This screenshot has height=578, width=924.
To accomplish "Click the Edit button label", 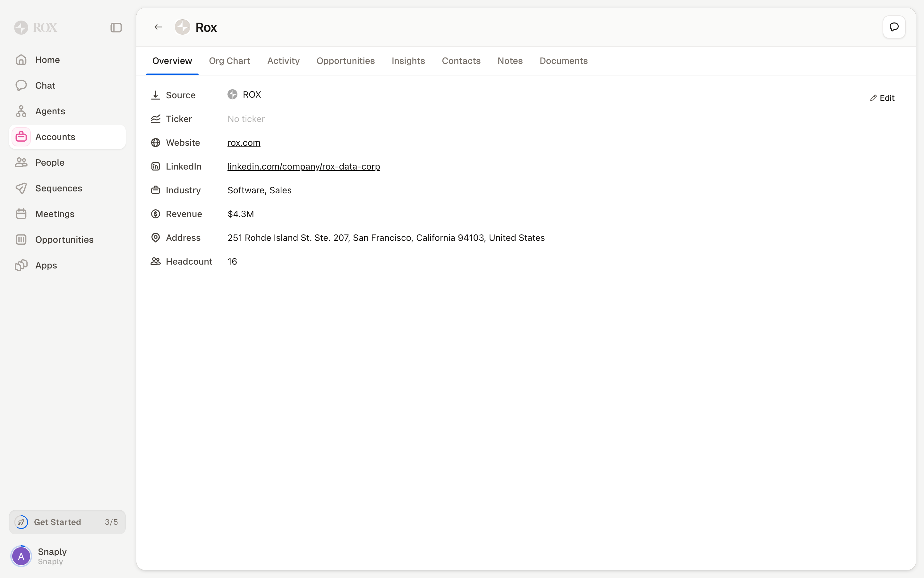I will pyautogui.click(x=887, y=98).
